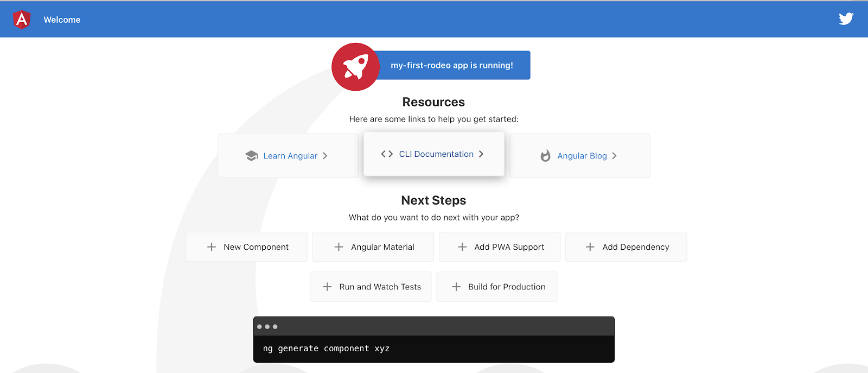The image size is (868, 373).
Task: Select the Add PWA Support card
Action: pyautogui.click(x=500, y=247)
